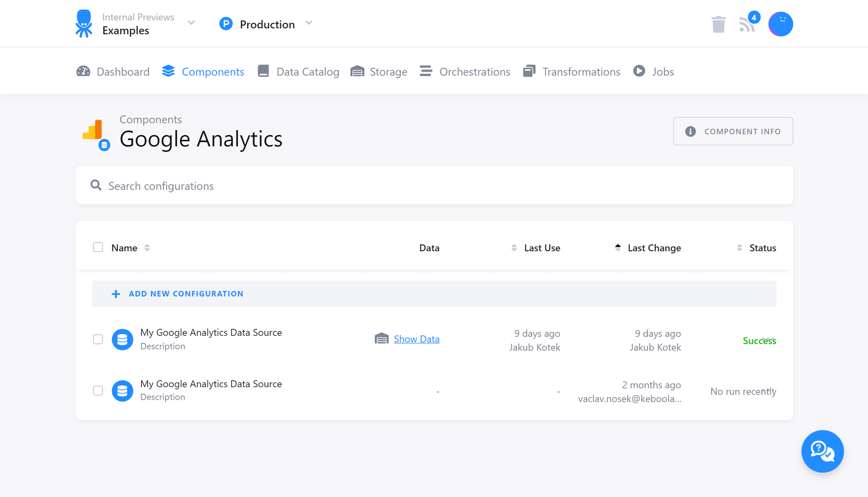Click first configuration's blue database icon
868x497 pixels.
pos(122,339)
